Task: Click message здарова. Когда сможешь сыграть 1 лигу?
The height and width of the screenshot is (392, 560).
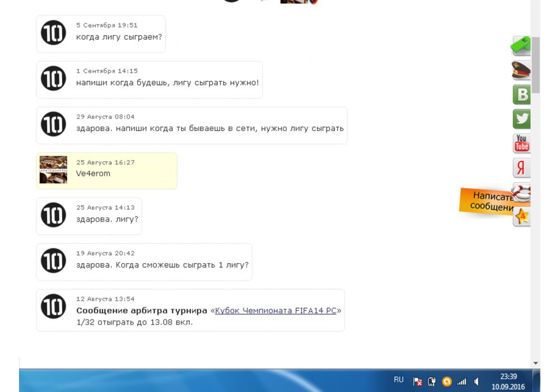Action: pos(162,265)
